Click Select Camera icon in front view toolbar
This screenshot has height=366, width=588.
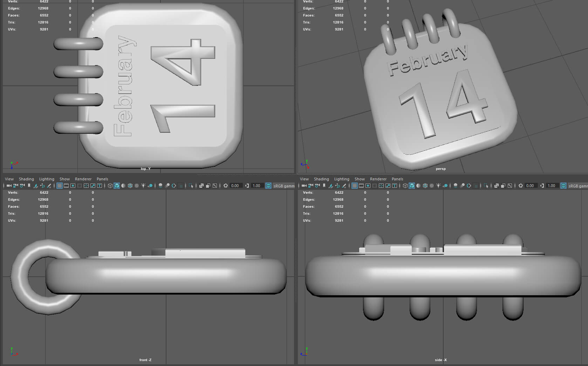9,186
